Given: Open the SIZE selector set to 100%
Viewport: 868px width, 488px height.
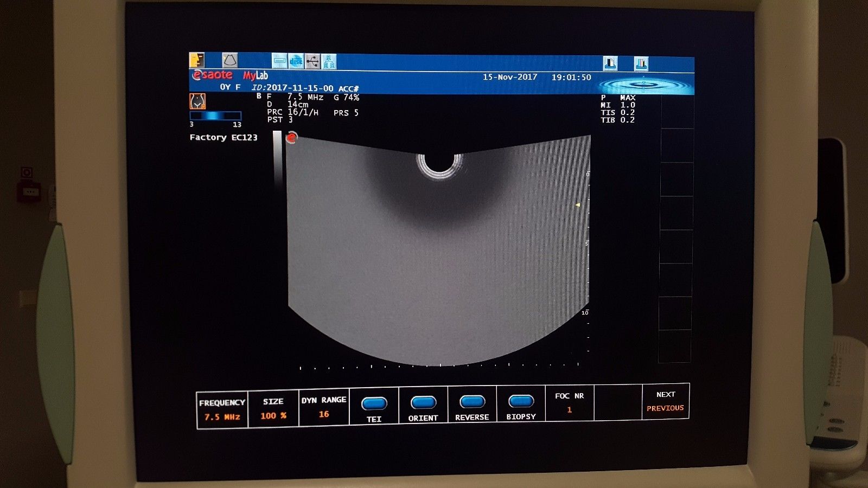Looking at the screenshot, I should (x=273, y=408).
